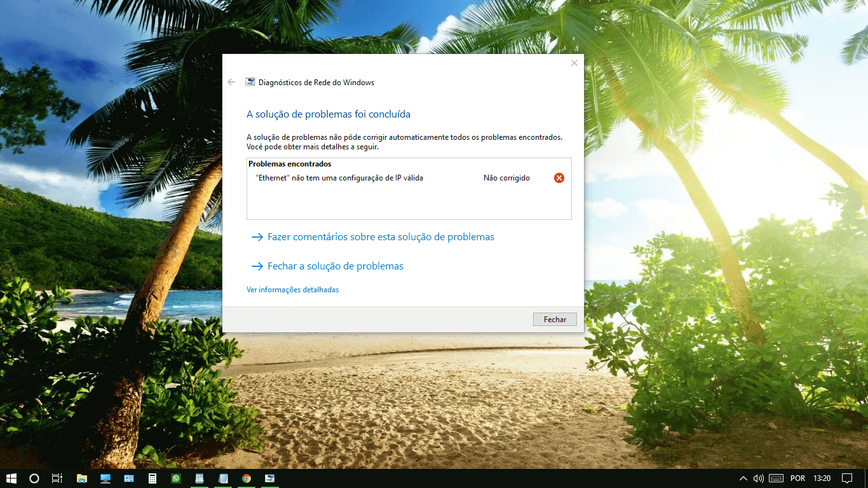Viewport: 868px width, 488px height.
Task: Open the touch keyboard icon
Action: (x=776, y=478)
